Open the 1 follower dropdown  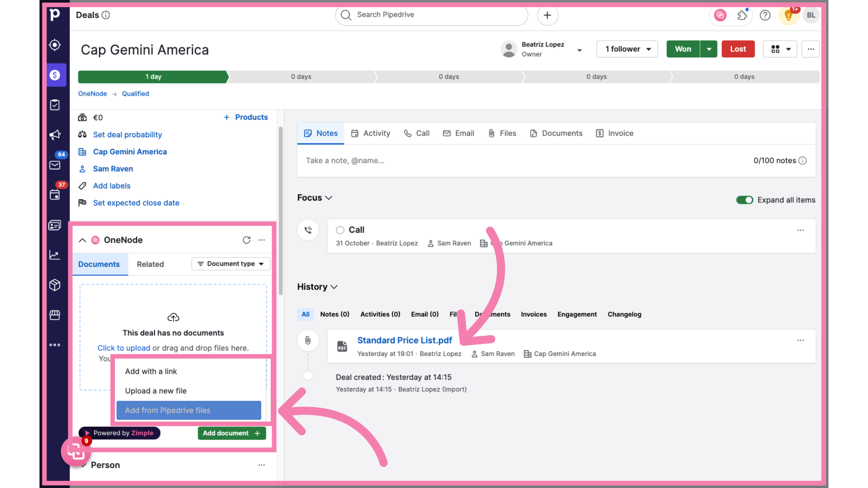point(627,49)
